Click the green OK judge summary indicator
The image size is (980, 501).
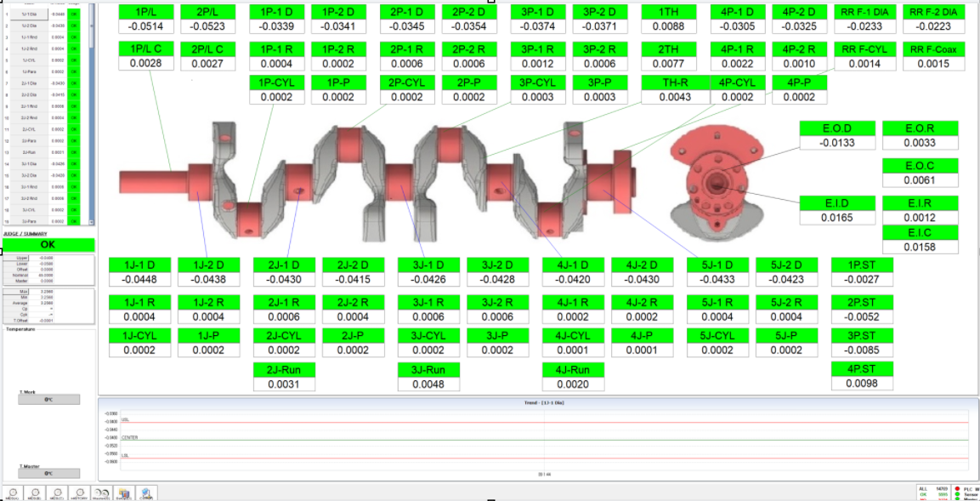click(48, 245)
